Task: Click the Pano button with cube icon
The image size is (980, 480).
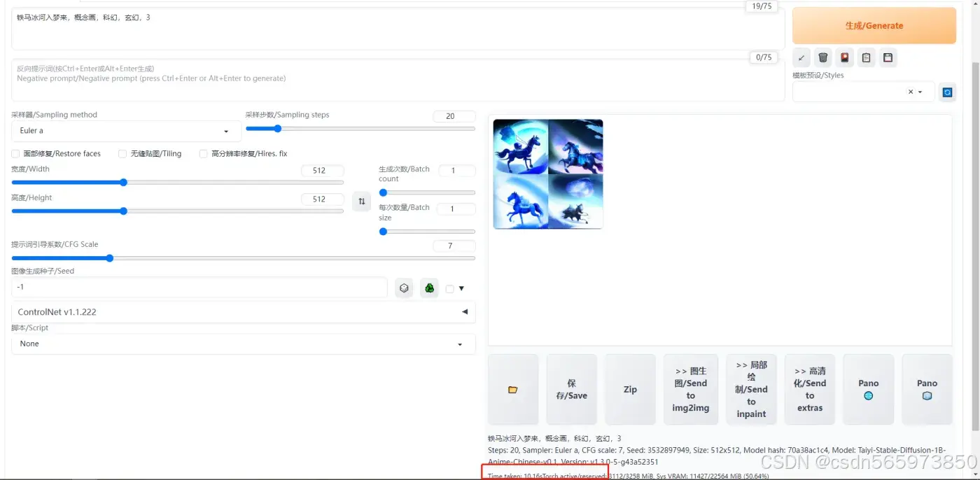Action: pyautogui.click(x=927, y=390)
